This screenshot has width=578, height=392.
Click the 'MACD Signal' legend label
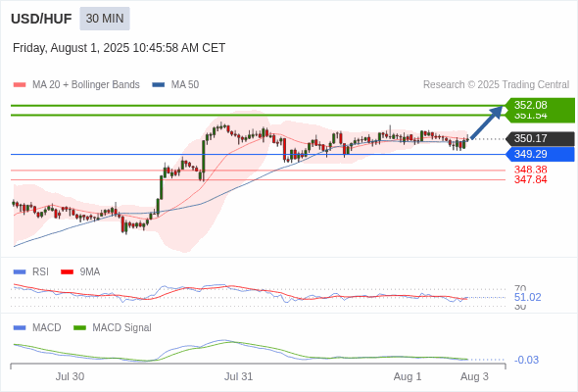pos(122,328)
